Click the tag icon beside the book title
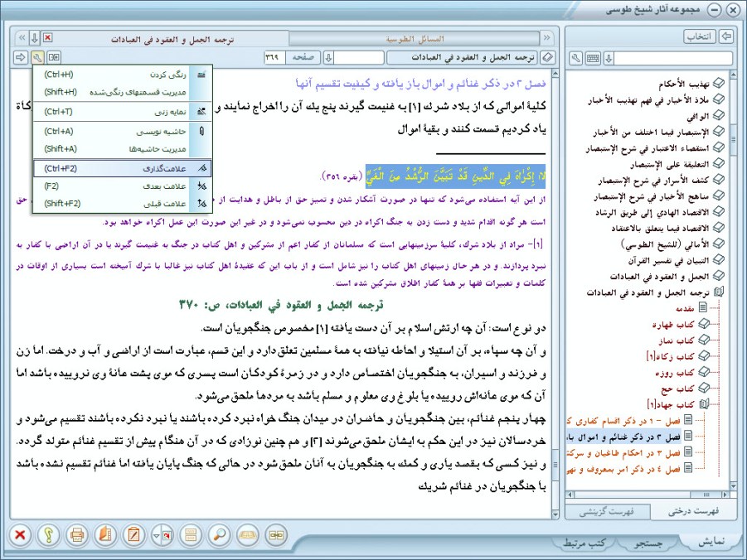The image size is (747, 560). pyautogui.click(x=548, y=58)
